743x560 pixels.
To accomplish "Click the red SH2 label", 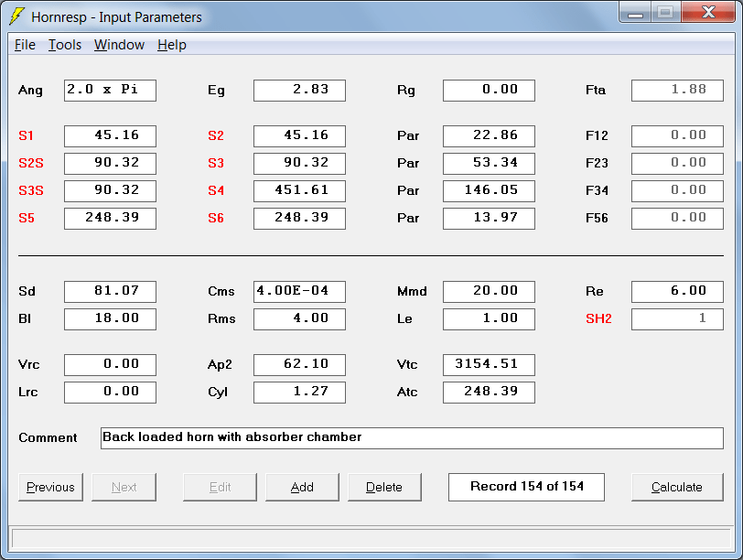I will 599,318.
